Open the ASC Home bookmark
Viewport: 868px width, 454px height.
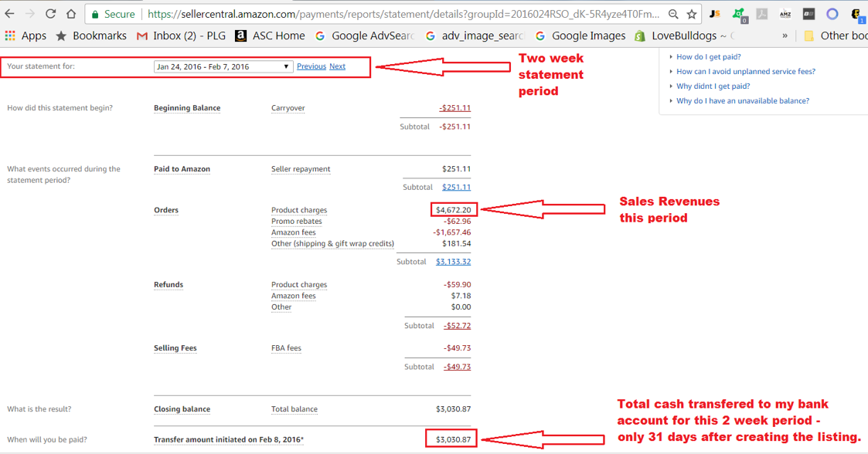(271, 36)
